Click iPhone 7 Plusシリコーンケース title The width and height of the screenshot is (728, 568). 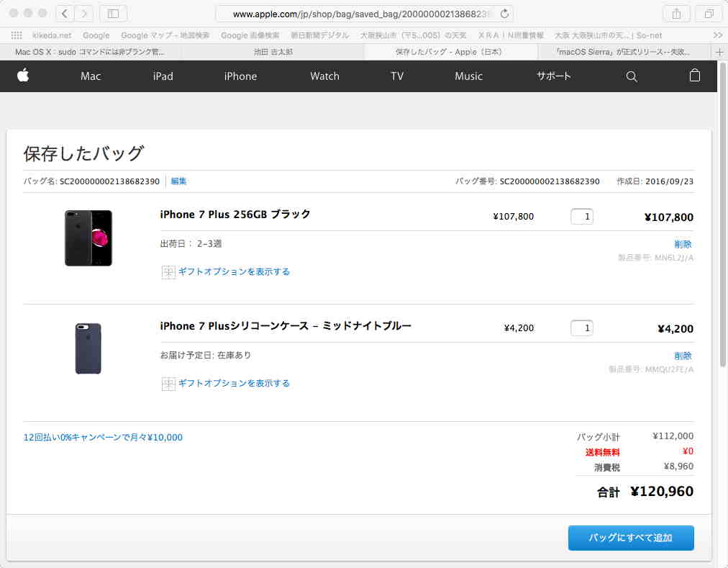(x=286, y=326)
